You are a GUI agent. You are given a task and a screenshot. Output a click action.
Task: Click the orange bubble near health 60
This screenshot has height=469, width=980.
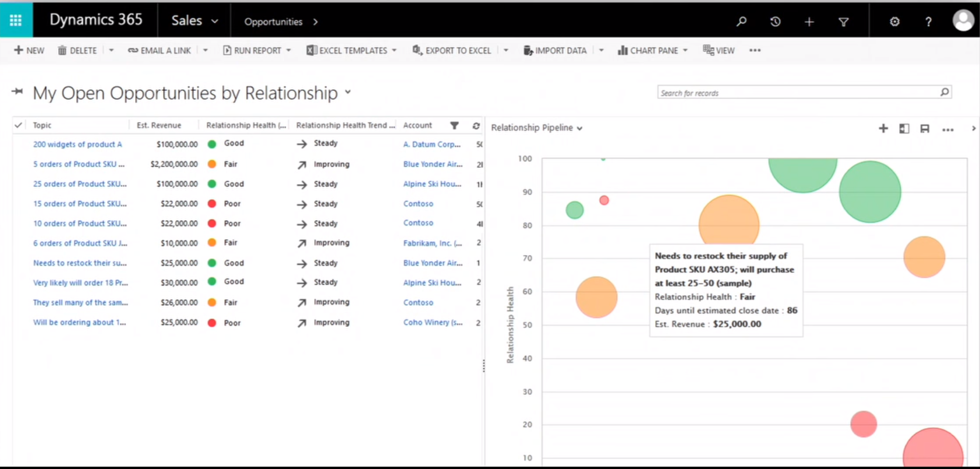tap(596, 297)
